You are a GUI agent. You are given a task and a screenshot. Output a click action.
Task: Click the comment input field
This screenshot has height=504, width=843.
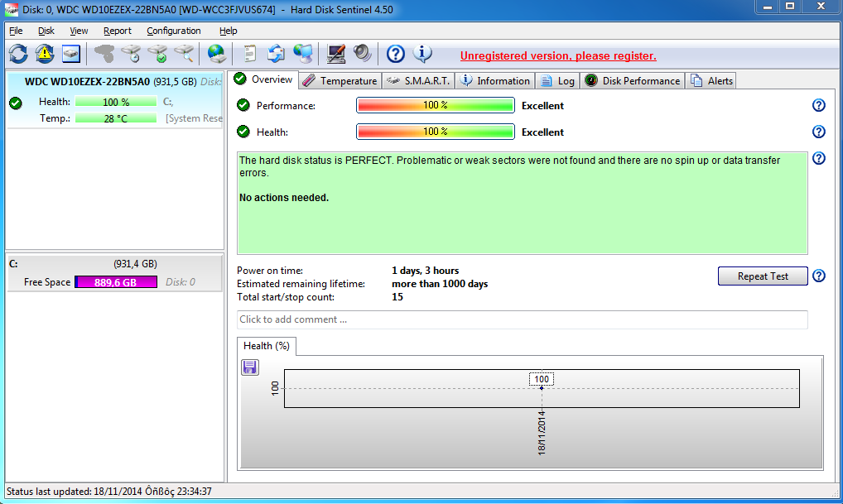click(x=522, y=319)
